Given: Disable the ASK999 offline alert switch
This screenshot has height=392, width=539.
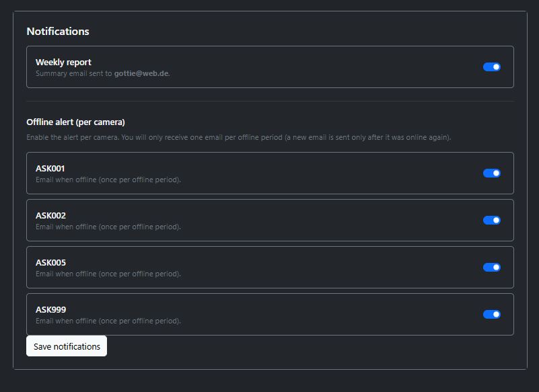Looking at the screenshot, I should (491, 314).
